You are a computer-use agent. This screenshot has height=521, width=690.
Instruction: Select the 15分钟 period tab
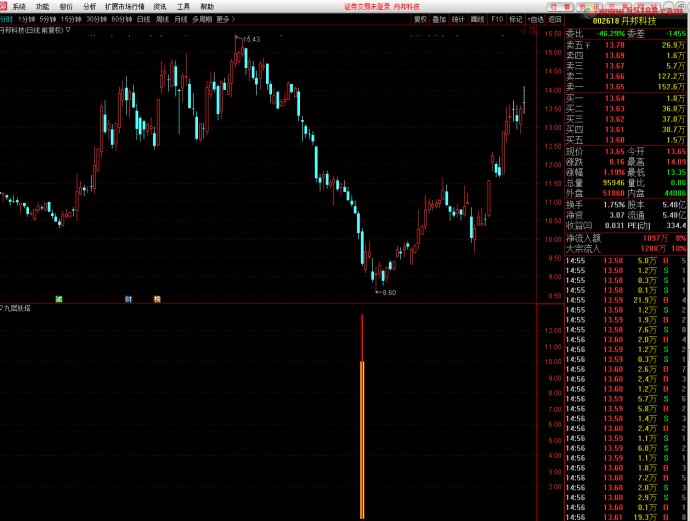coord(71,19)
